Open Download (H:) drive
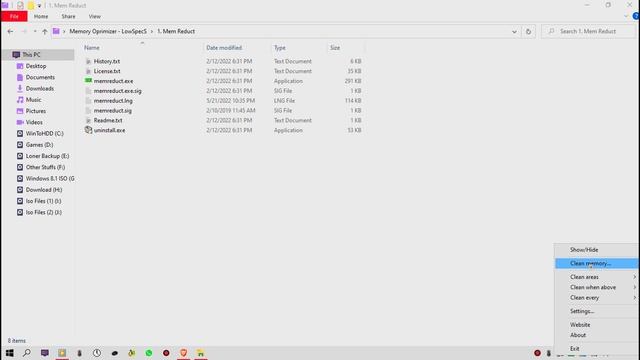The height and width of the screenshot is (360, 640). point(44,190)
